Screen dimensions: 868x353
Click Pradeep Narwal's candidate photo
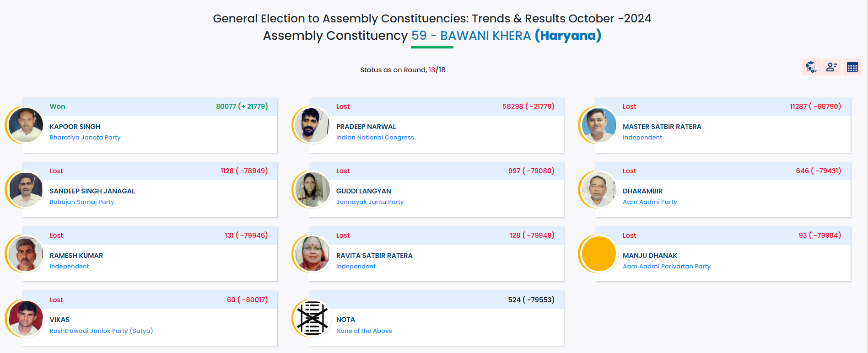(312, 125)
